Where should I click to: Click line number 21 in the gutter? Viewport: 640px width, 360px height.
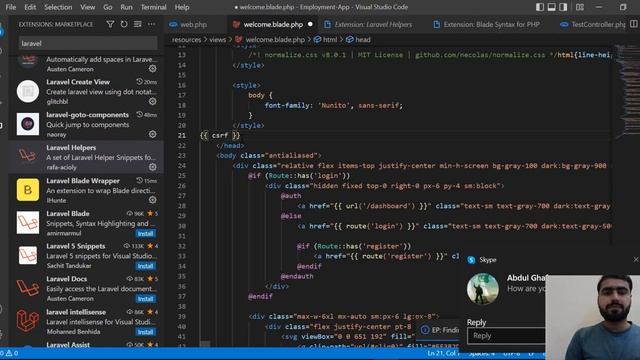182,136
